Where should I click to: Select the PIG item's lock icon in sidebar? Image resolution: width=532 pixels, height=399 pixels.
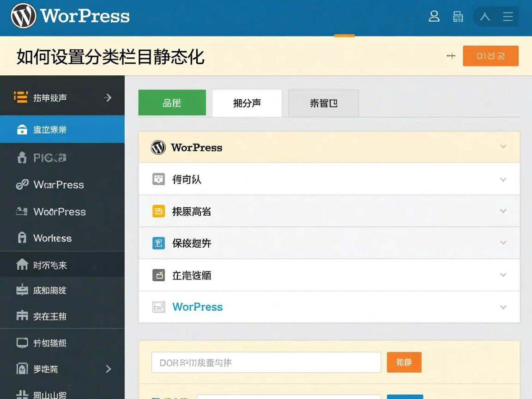point(22,157)
